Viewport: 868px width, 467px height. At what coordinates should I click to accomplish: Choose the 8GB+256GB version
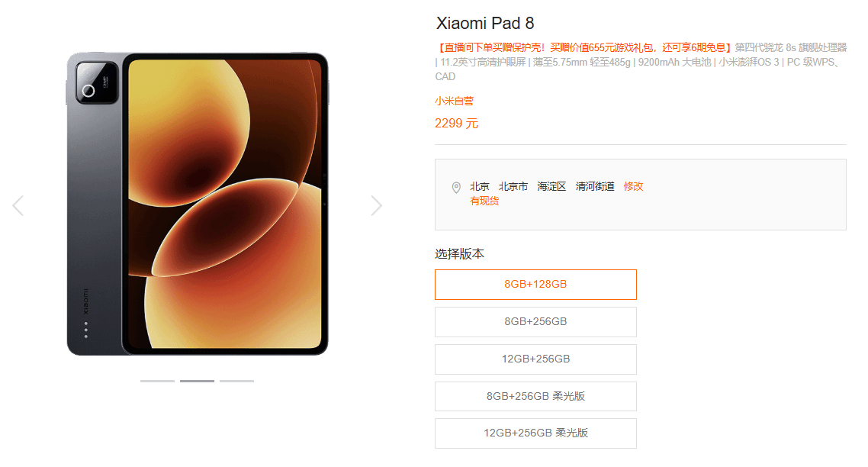(535, 322)
